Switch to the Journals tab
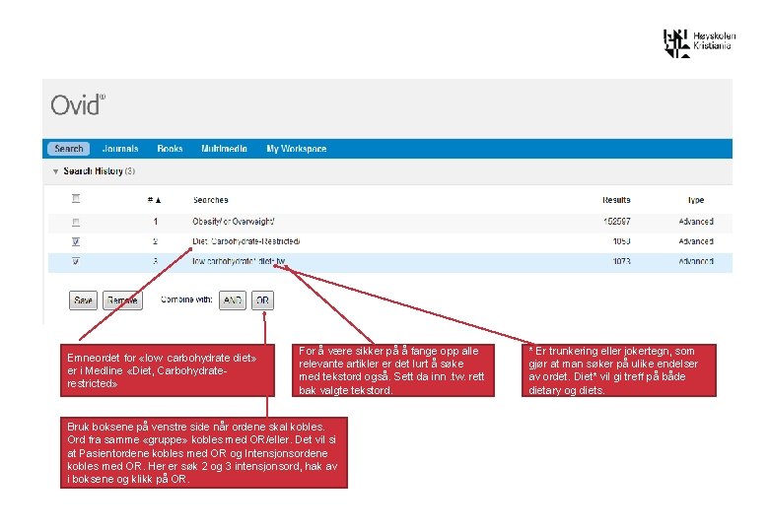The height and width of the screenshot is (532, 769). click(x=120, y=149)
